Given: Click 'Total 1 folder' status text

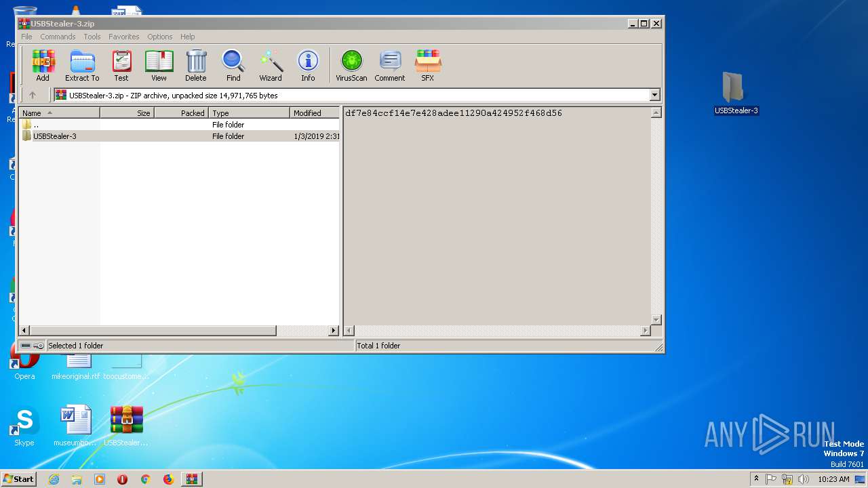Looking at the screenshot, I should (378, 346).
